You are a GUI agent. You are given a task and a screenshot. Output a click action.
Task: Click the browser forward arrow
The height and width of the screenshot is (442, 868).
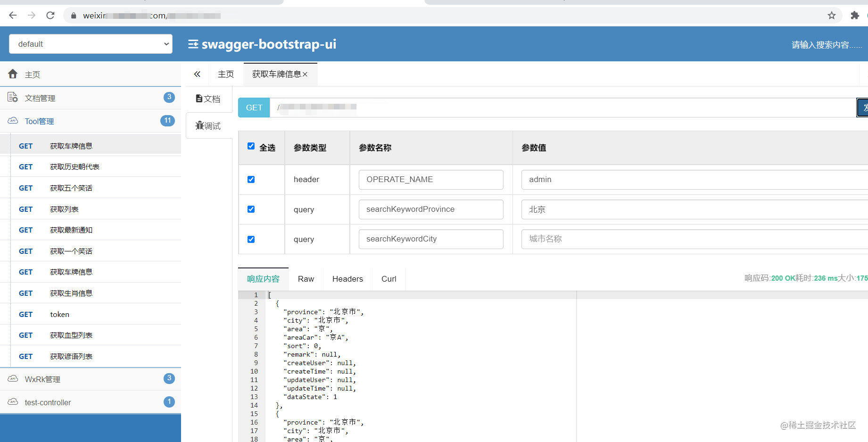32,16
